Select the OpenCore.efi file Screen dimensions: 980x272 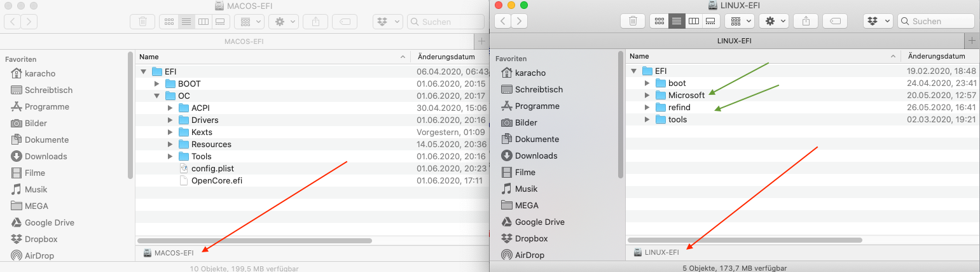click(x=216, y=180)
